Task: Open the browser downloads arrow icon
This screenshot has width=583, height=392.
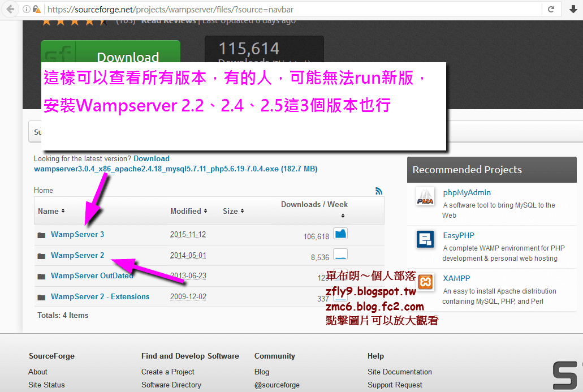Action: 573,9
